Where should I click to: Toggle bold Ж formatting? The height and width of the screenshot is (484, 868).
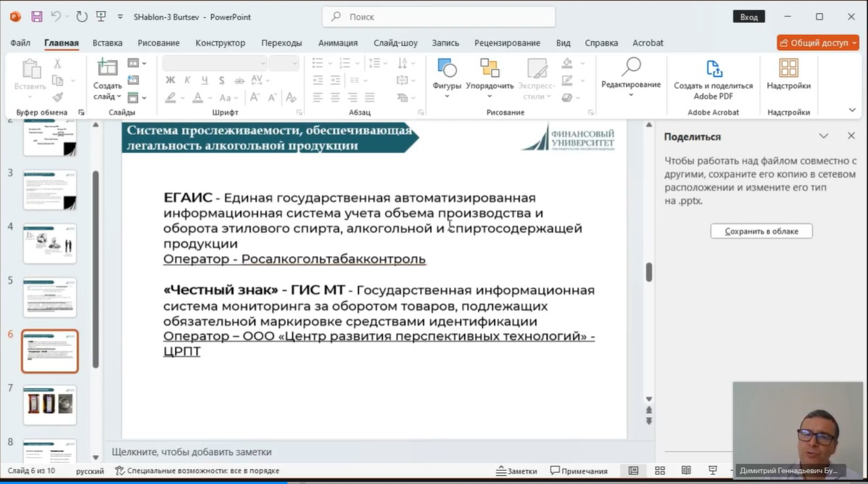tap(170, 81)
